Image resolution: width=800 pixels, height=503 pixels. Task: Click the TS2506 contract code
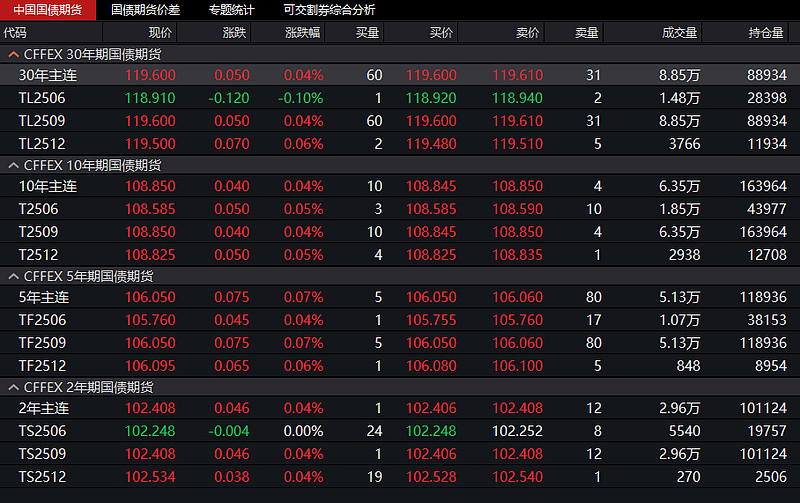click(42, 431)
